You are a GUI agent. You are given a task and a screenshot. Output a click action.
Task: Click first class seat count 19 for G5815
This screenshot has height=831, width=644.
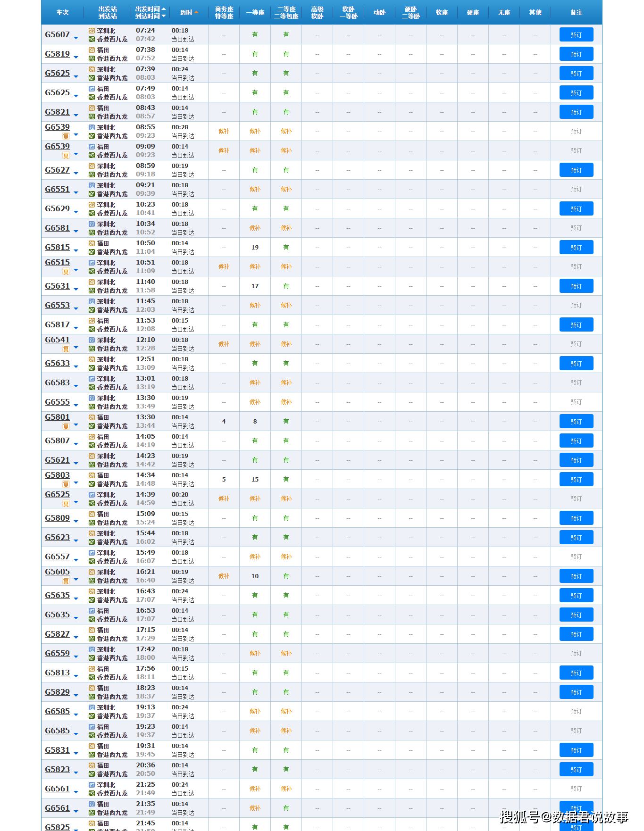(x=255, y=248)
